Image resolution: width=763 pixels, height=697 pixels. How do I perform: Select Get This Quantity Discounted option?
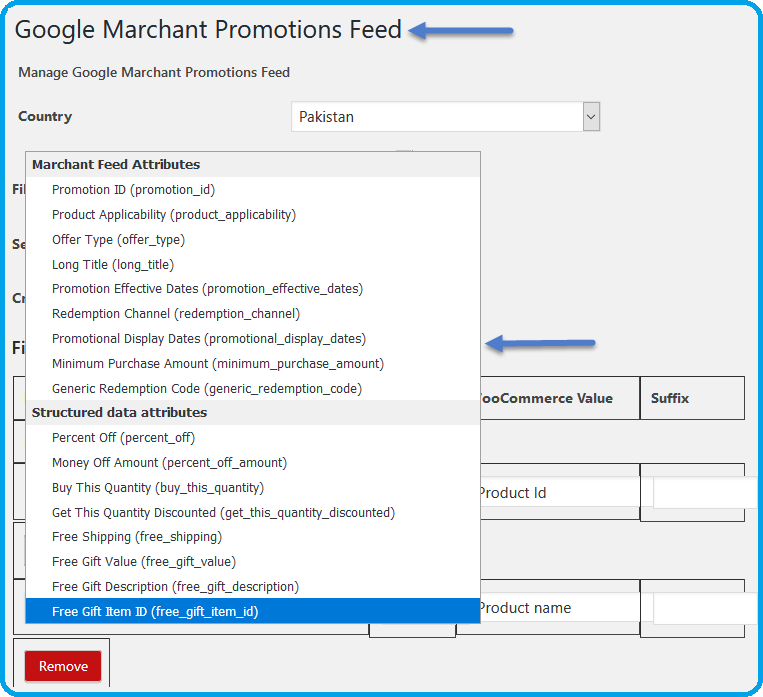pos(253,513)
